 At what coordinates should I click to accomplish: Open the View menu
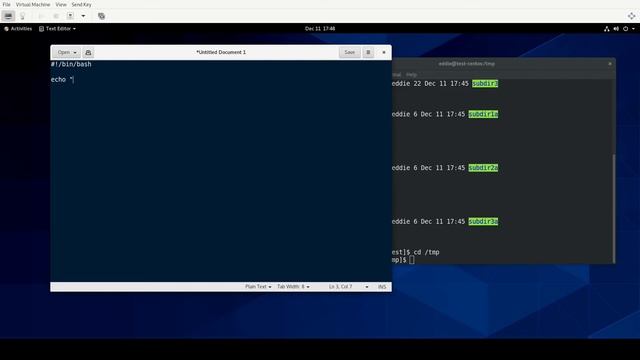pyautogui.click(x=61, y=4)
